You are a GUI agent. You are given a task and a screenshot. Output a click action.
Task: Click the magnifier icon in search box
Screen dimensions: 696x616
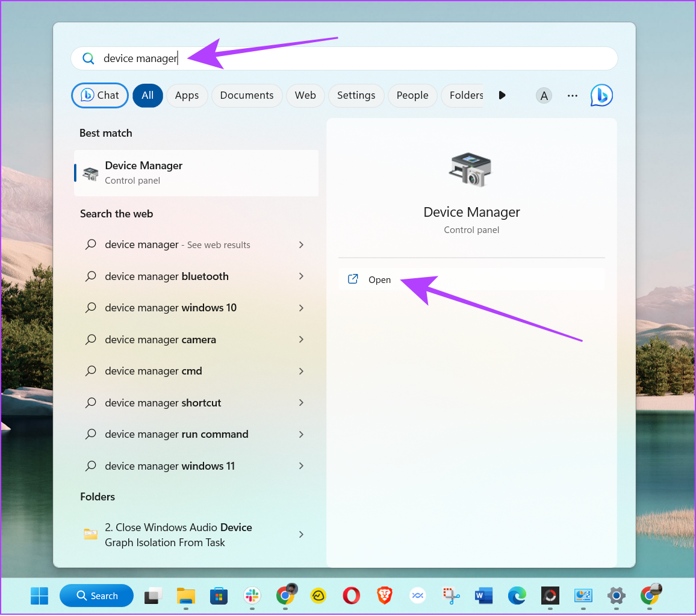(x=89, y=58)
